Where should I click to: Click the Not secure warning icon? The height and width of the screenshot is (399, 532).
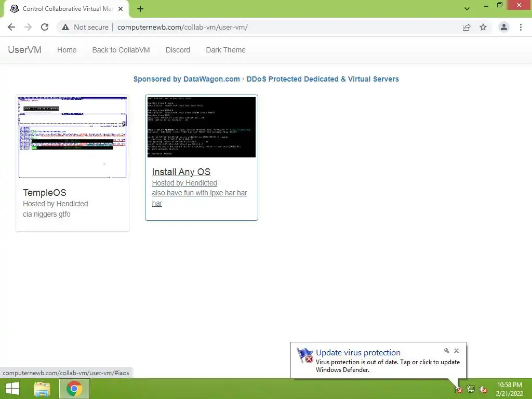(65, 27)
